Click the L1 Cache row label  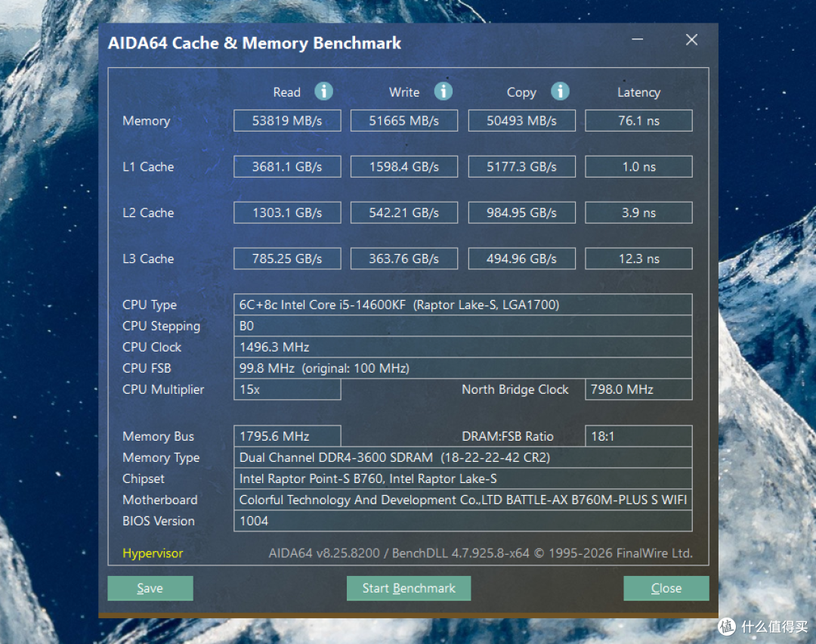tap(148, 166)
